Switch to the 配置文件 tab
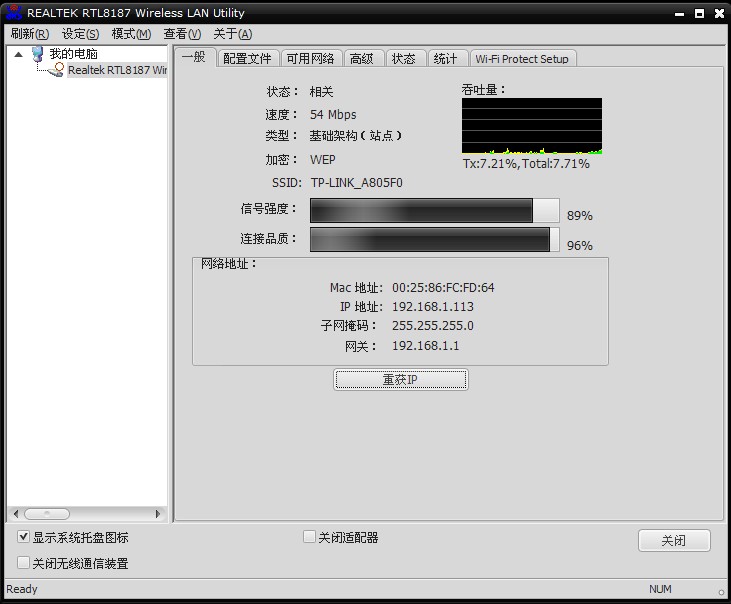Screen dimensions: 731x604 [248, 59]
